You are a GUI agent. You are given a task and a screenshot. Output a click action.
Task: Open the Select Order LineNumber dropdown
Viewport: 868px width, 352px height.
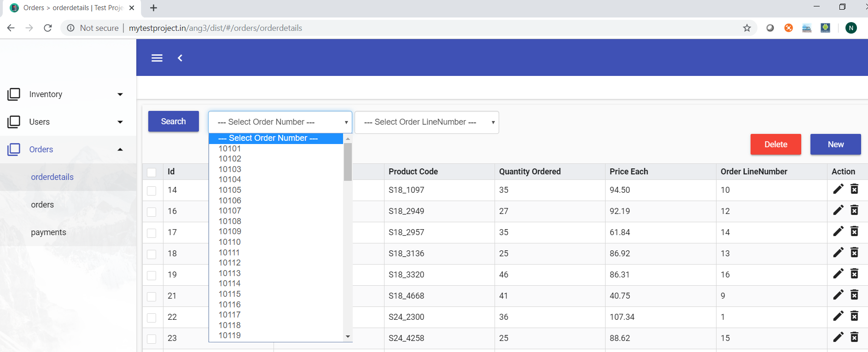click(426, 122)
